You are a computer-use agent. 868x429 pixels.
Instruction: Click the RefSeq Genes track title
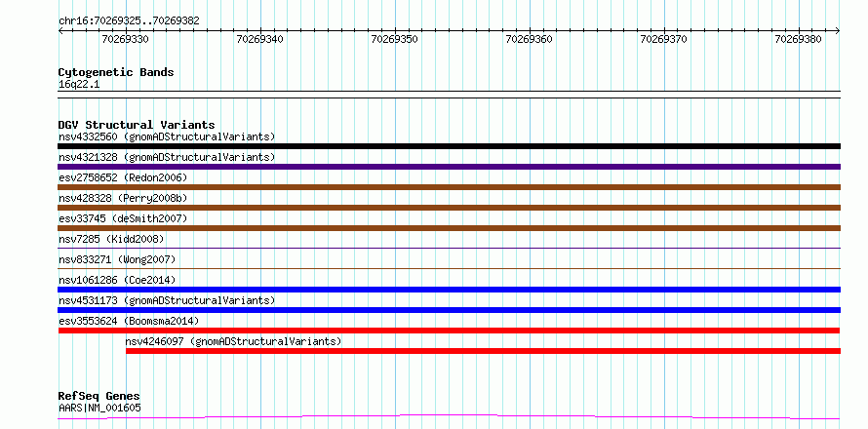point(99,397)
